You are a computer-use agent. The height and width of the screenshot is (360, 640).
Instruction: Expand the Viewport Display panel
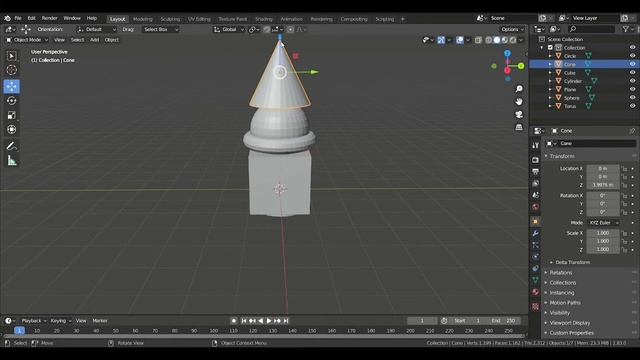pos(569,322)
